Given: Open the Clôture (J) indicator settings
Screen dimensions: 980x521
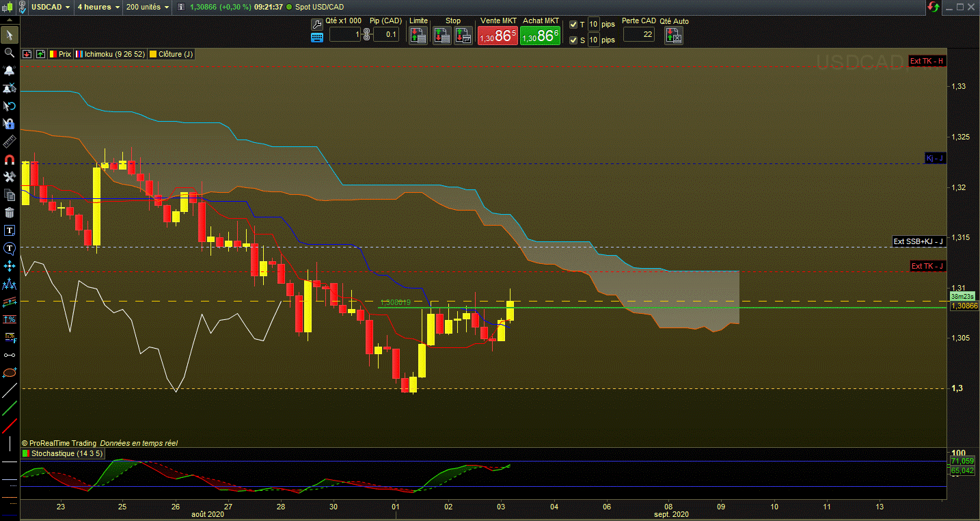Looking at the screenshot, I should [x=172, y=54].
